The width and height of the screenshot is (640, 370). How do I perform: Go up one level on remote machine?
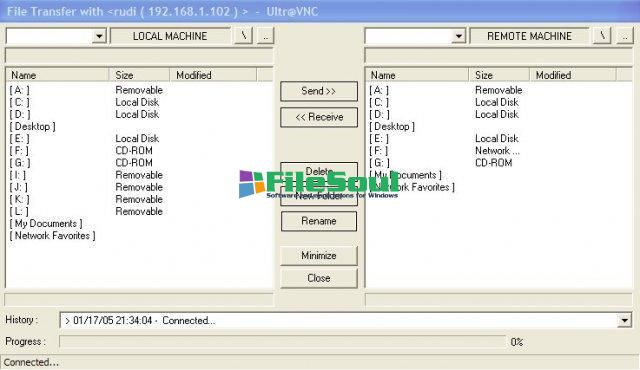[624, 36]
